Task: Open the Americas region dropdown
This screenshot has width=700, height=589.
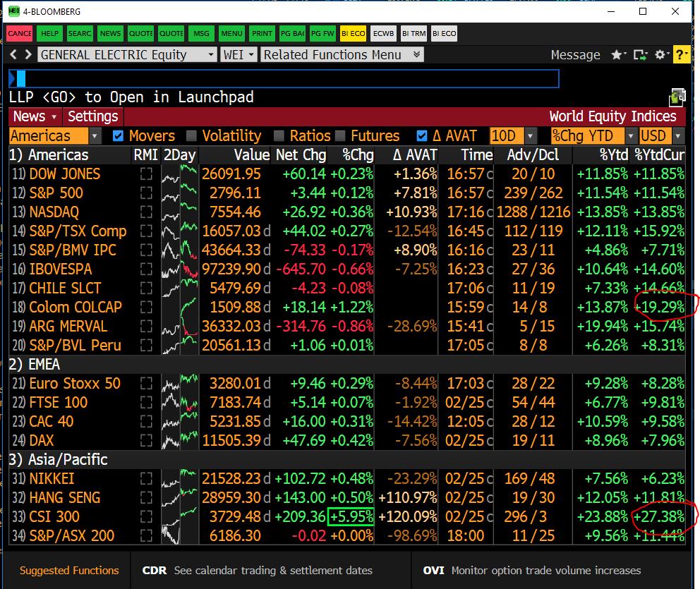Action: (x=54, y=135)
